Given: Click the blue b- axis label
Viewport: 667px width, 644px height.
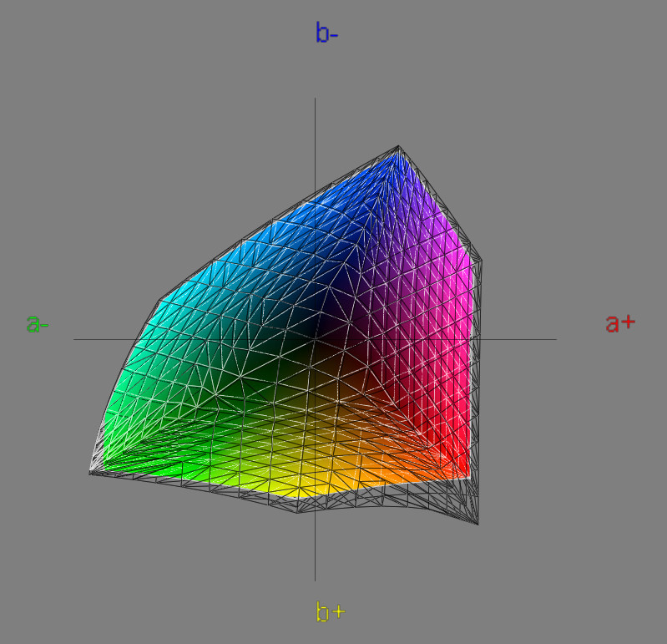Looking at the screenshot, I should [x=326, y=33].
